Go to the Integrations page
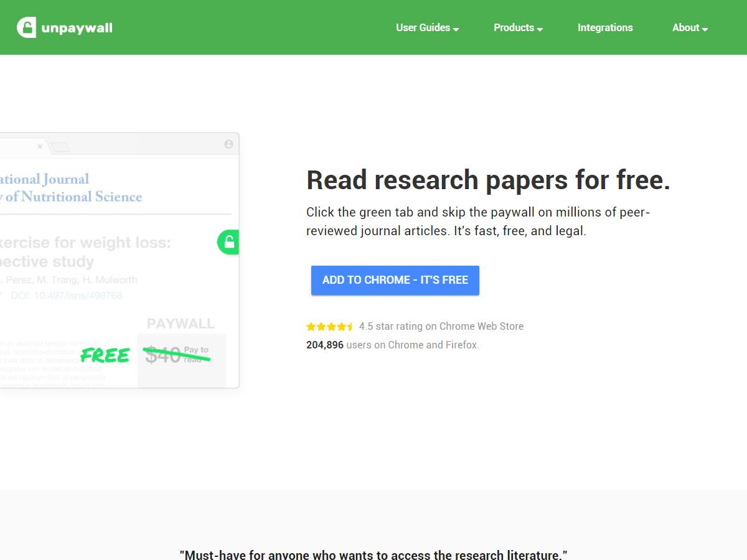The height and width of the screenshot is (560, 747). [x=605, y=28]
